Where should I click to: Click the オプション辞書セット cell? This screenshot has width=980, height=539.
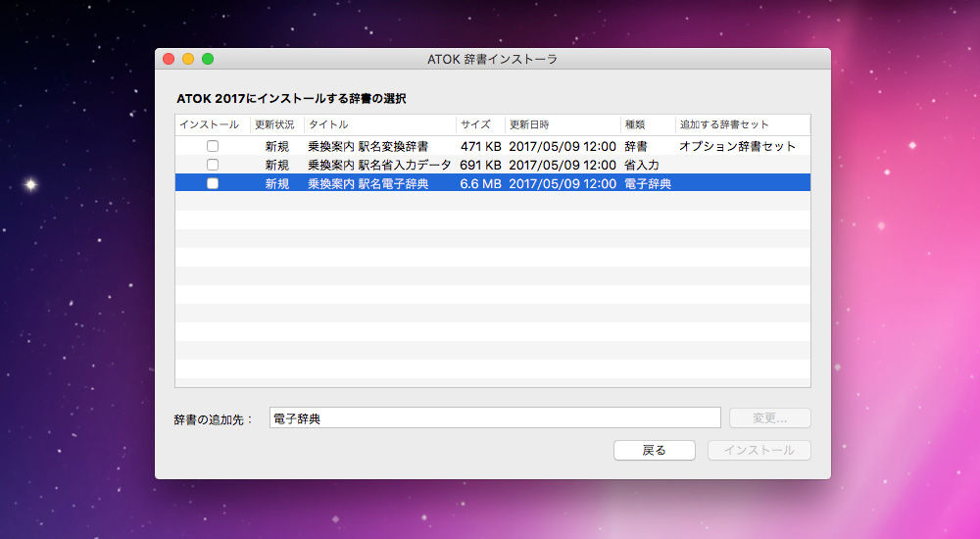738,146
